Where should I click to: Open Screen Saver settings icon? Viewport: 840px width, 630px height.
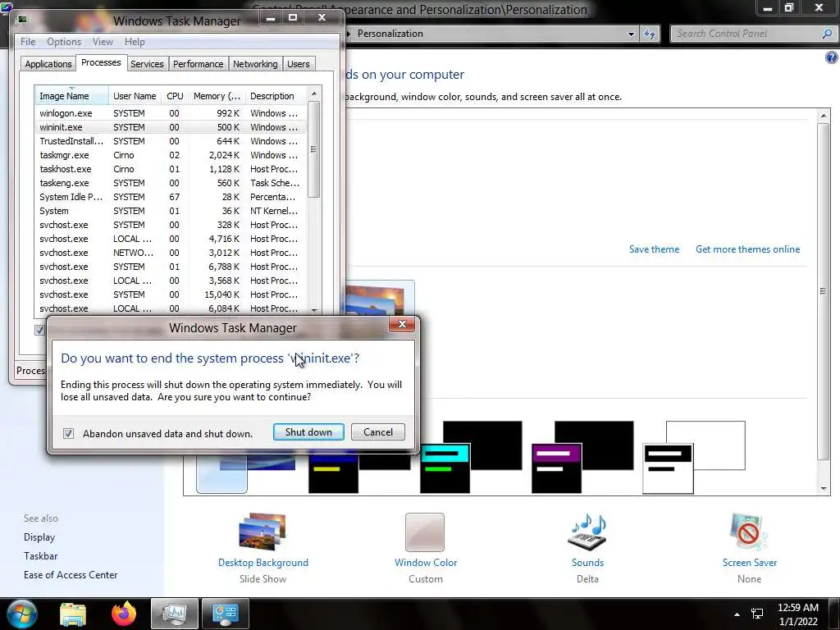click(749, 532)
